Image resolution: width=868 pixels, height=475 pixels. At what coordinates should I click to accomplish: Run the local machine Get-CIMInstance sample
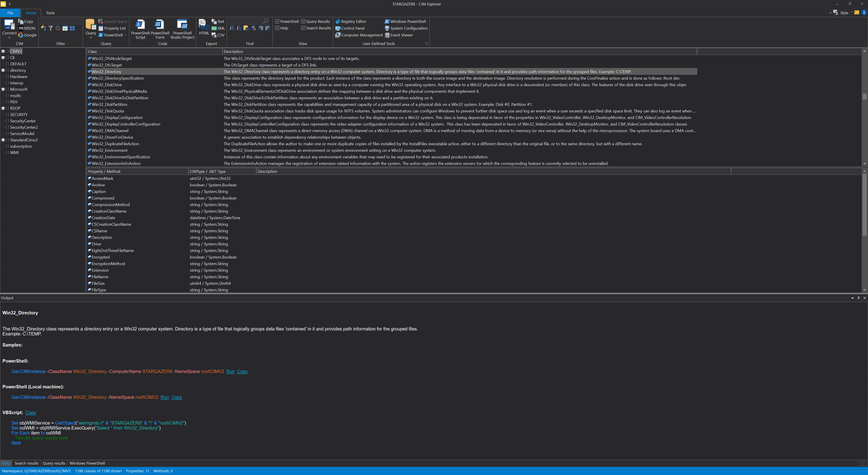tap(165, 397)
